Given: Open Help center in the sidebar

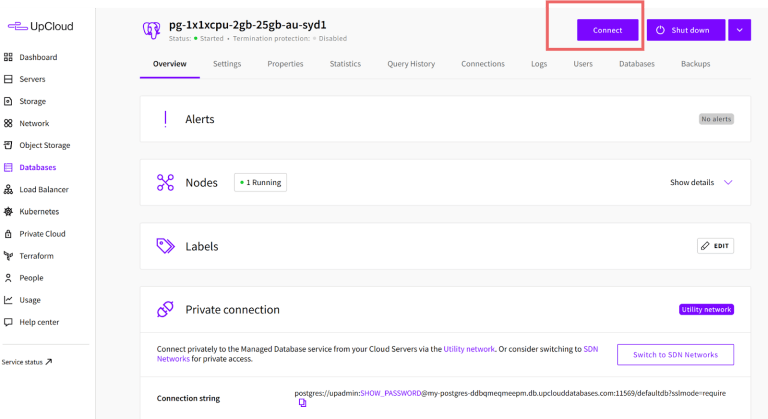Looking at the screenshot, I should click(x=39, y=322).
